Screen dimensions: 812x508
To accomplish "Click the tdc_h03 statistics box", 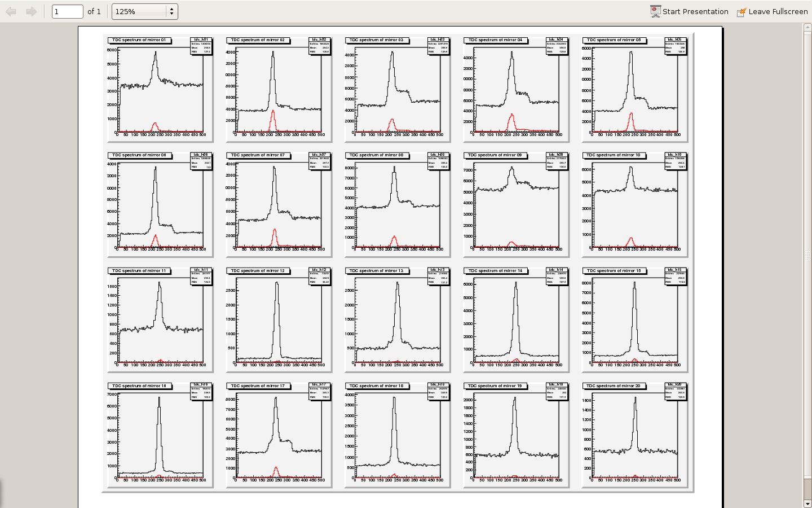I will [x=439, y=46].
